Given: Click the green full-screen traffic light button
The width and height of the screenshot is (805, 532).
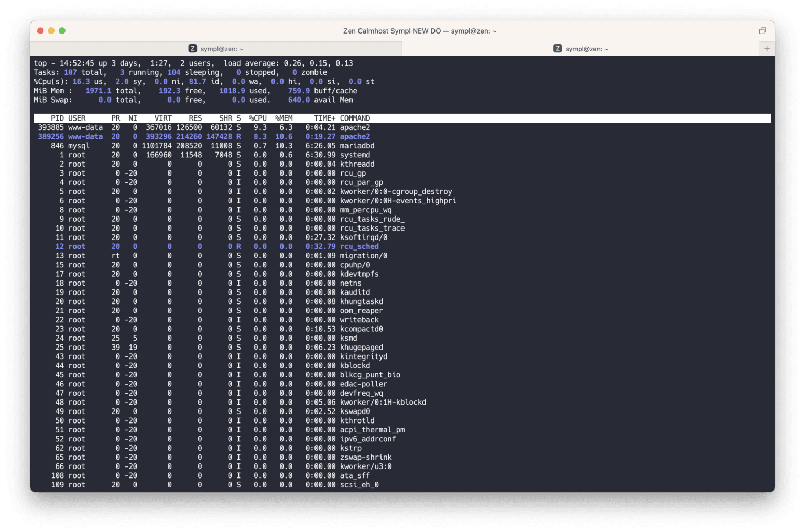Looking at the screenshot, I should 62,31.
